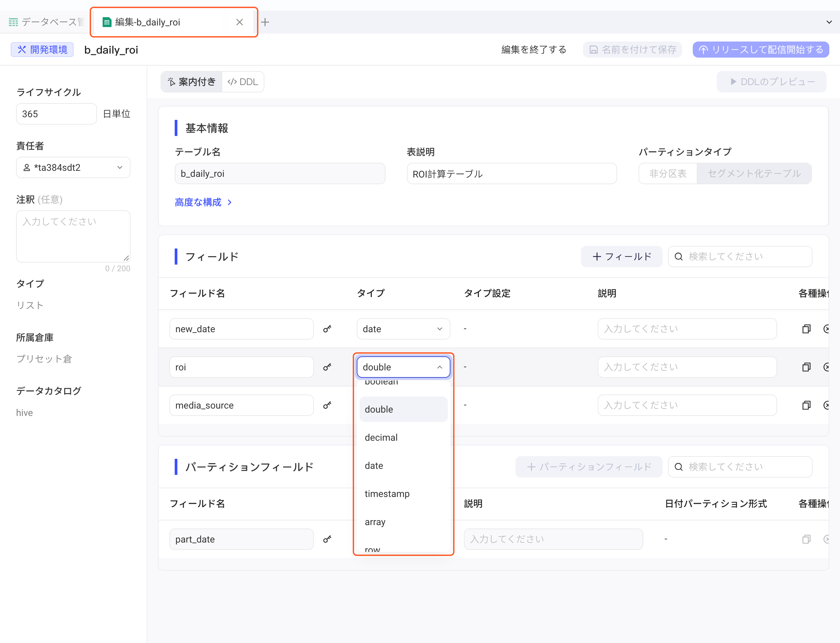The height and width of the screenshot is (643, 840).
Task: Edit the ライフサイクル 365 input
Action: 56,114
